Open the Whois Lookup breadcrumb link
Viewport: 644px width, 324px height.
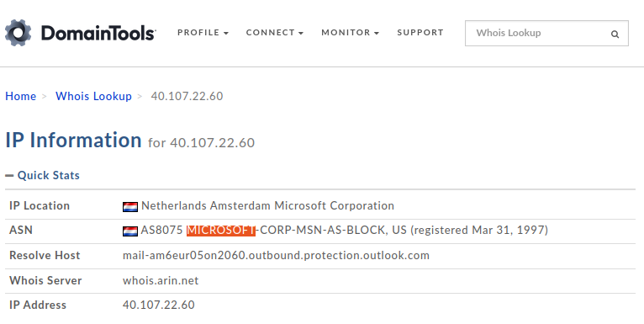click(x=93, y=96)
